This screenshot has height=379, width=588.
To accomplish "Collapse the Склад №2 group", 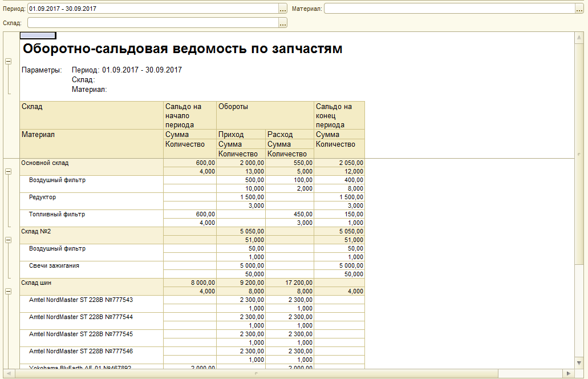I will [x=8, y=240].
